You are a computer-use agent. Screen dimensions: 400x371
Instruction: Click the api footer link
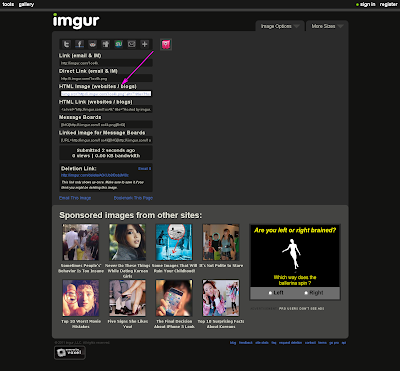[344, 343]
